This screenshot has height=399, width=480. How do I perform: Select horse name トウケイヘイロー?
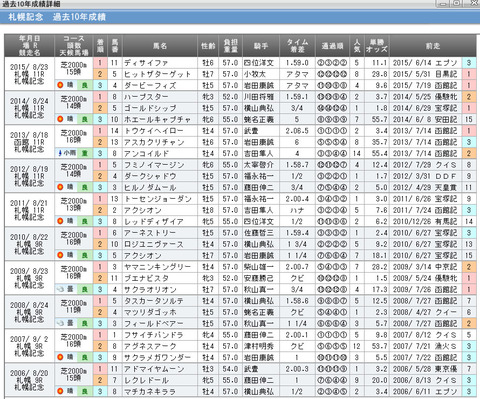coord(154,131)
